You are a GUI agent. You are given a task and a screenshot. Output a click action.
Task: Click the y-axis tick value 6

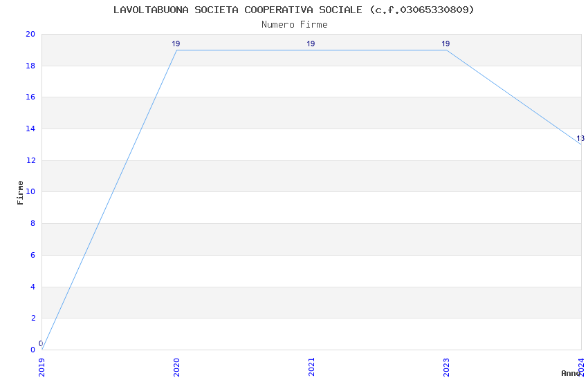pyautogui.click(x=33, y=255)
